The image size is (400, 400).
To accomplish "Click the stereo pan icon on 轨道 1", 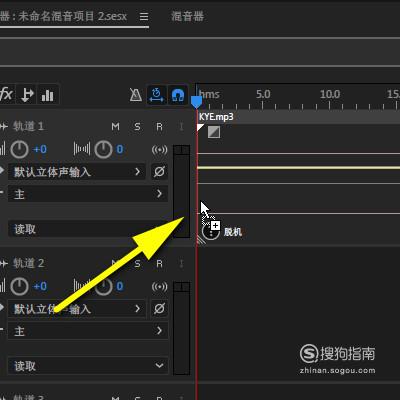I will tap(82, 149).
